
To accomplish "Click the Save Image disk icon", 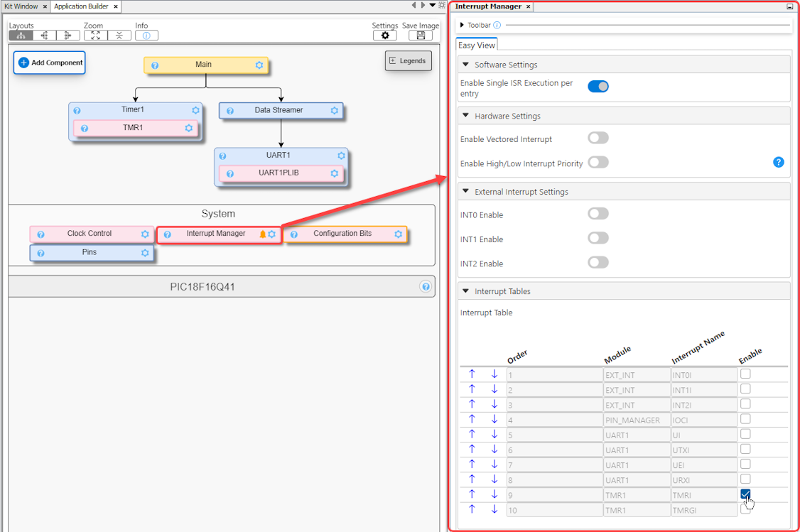I will 421,36.
